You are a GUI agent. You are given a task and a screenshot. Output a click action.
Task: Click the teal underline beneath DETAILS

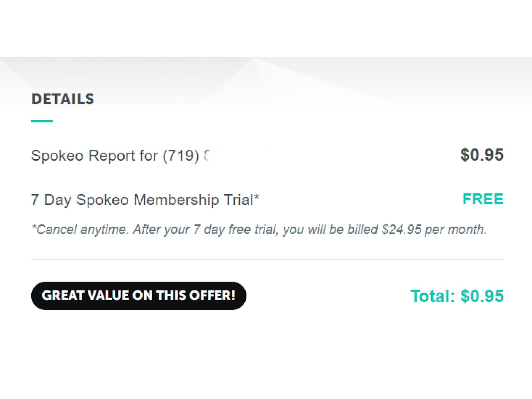tap(42, 121)
